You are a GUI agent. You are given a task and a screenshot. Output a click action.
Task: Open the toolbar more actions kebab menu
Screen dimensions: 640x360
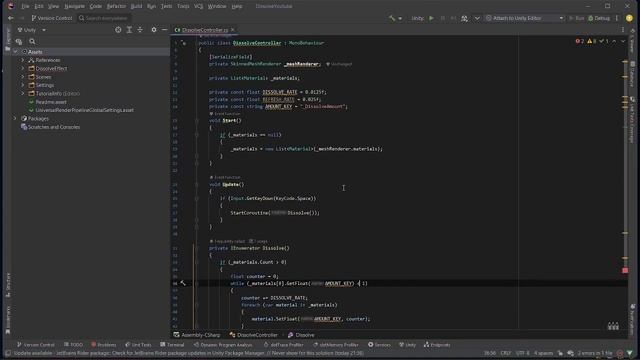(x=617, y=18)
